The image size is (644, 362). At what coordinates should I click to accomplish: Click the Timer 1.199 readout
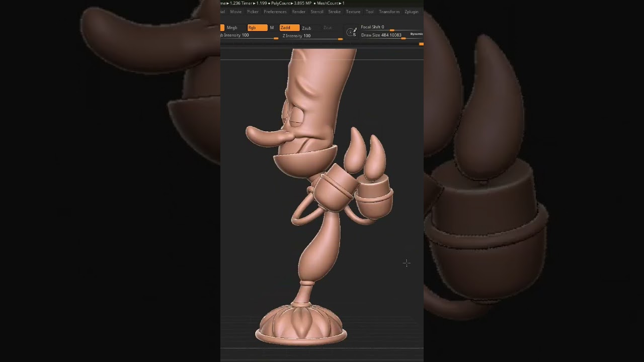click(x=255, y=4)
